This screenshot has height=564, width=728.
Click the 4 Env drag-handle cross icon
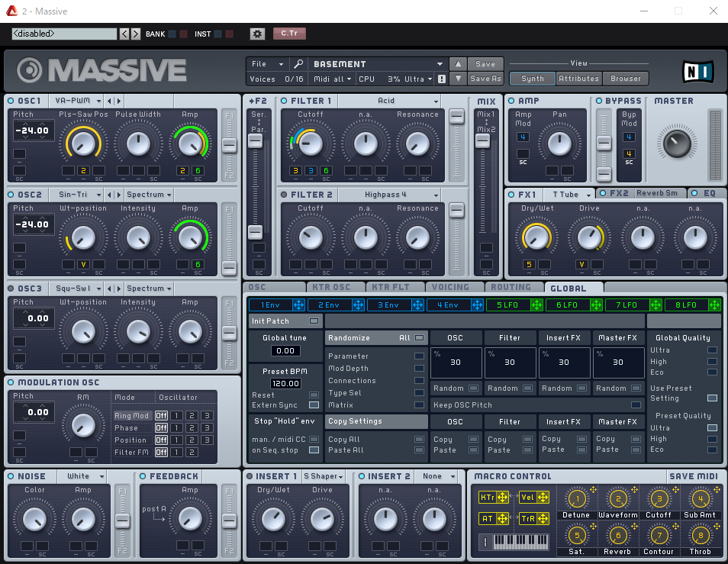477,305
